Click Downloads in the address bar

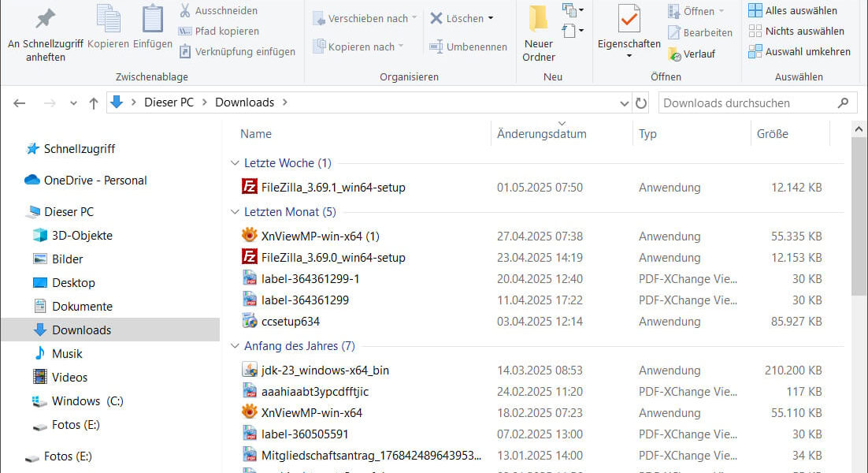coord(245,102)
